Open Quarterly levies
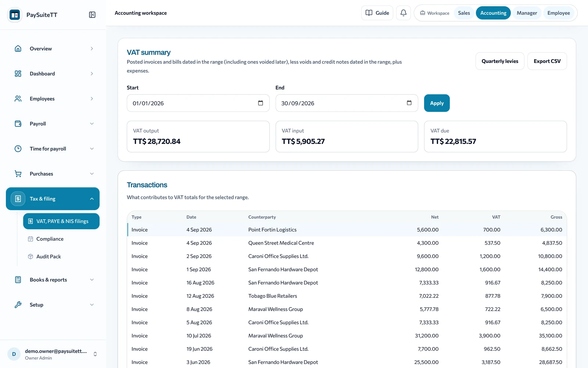 pyautogui.click(x=500, y=61)
